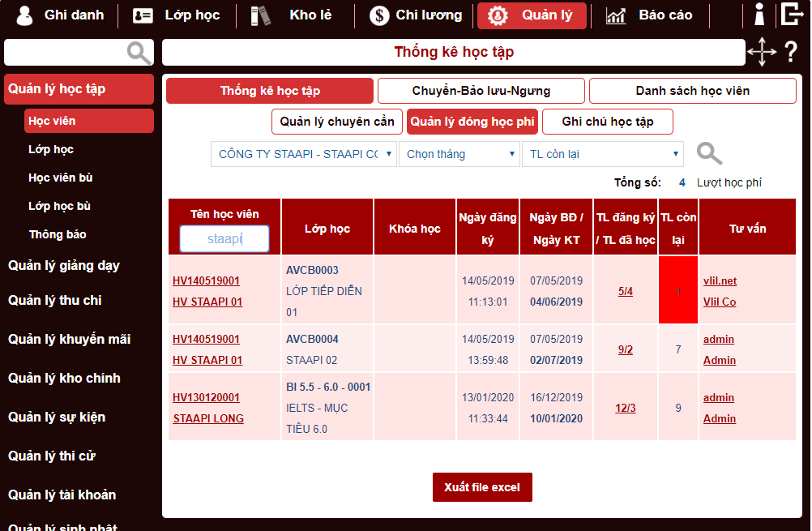Click the person icon on Ghi danh
Screen dimensions: 812x531
24,14
